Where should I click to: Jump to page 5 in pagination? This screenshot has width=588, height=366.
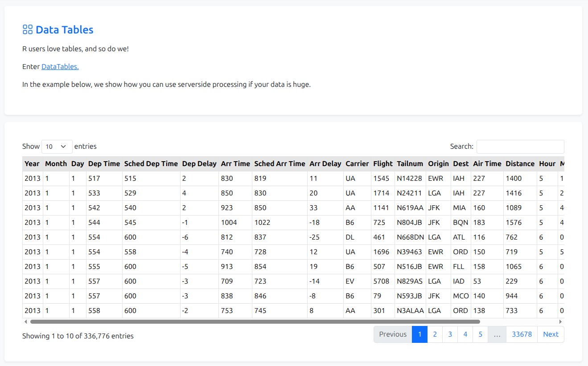(480, 334)
